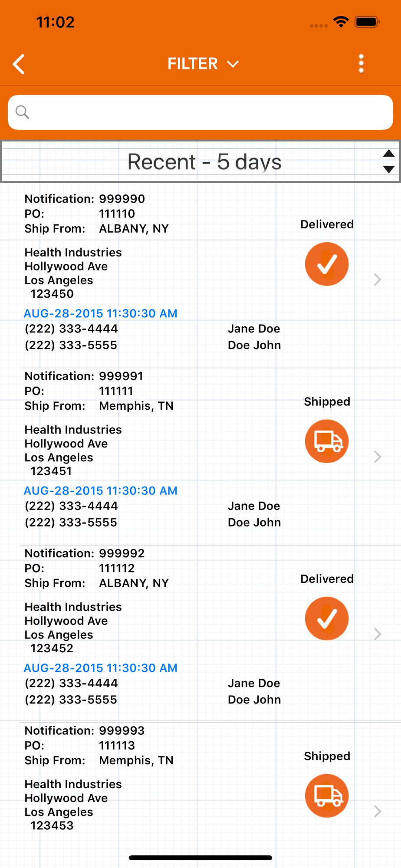401x868 pixels.
Task: Tap Shipped truck icon for notification 999991
Action: tap(327, 441)
